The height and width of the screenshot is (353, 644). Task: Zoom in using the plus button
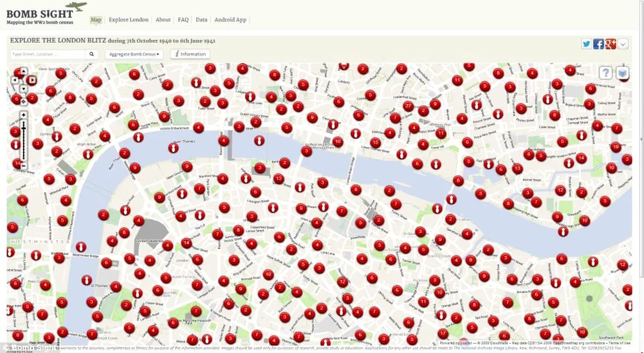(23, 115)
